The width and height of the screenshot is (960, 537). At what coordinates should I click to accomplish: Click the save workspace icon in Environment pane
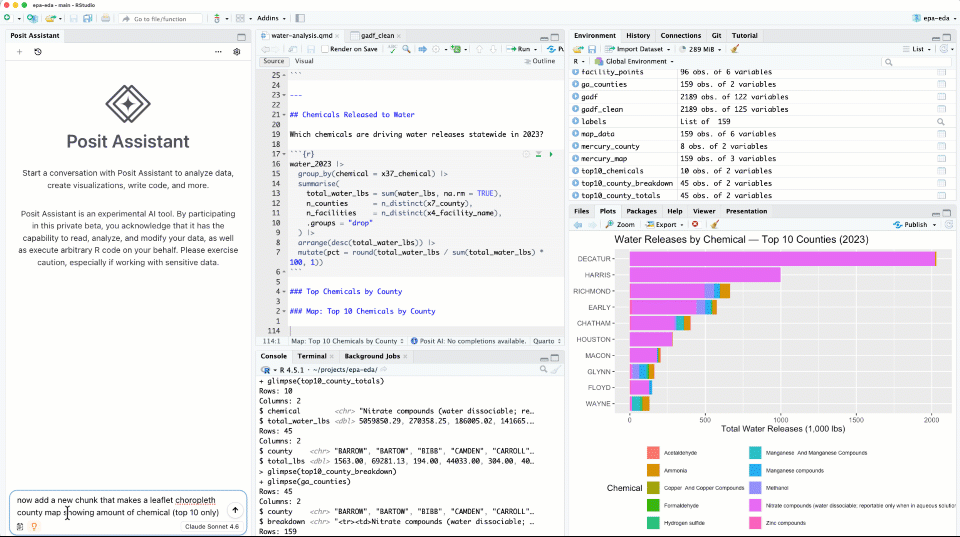[592, 49]
